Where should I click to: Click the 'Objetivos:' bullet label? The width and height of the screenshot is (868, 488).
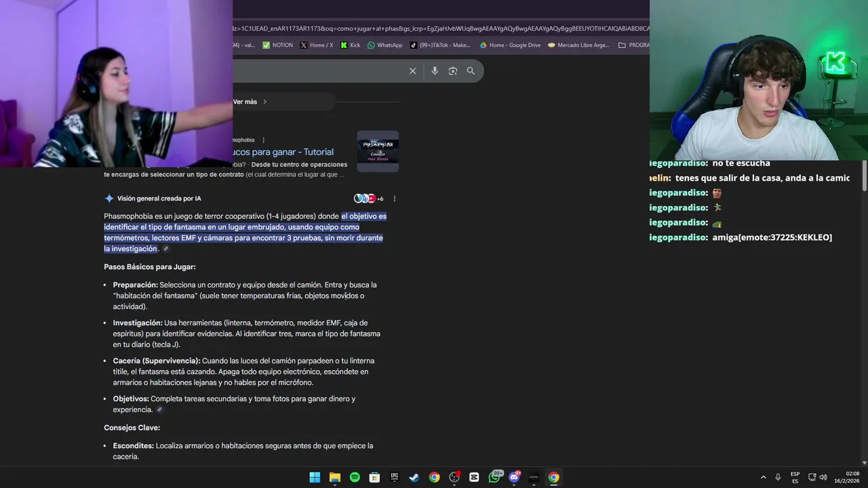coord(131,399)
